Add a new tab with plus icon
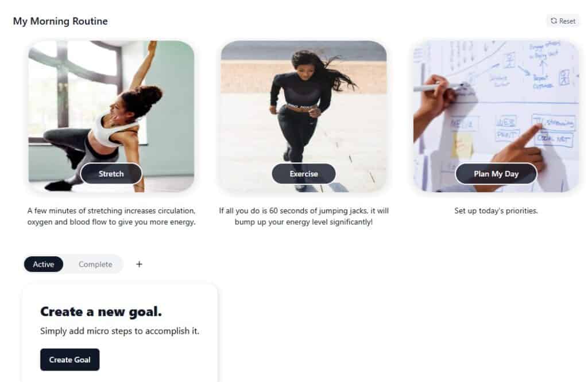The width and height of the screenshot is (588, 382). pyautogui.click(x=139, y=264)
